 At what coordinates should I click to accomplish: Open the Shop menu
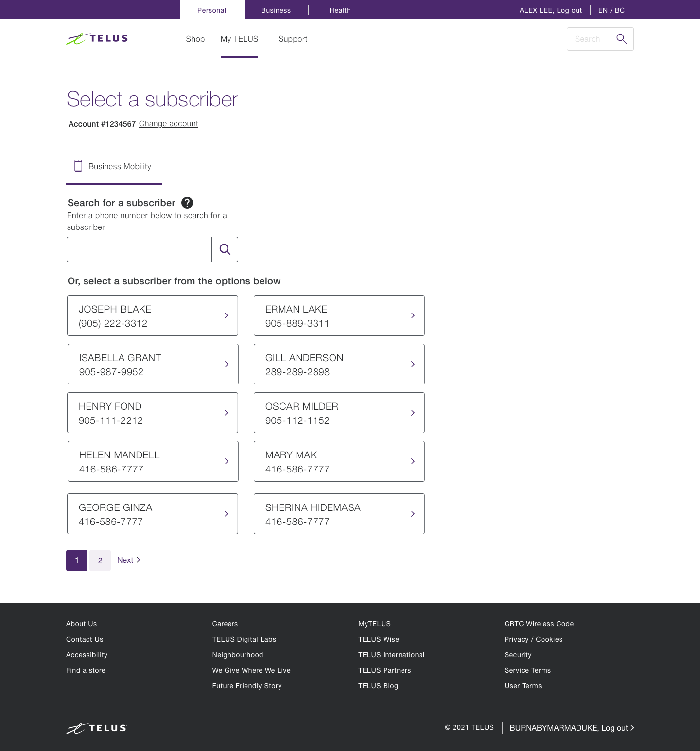195,39
